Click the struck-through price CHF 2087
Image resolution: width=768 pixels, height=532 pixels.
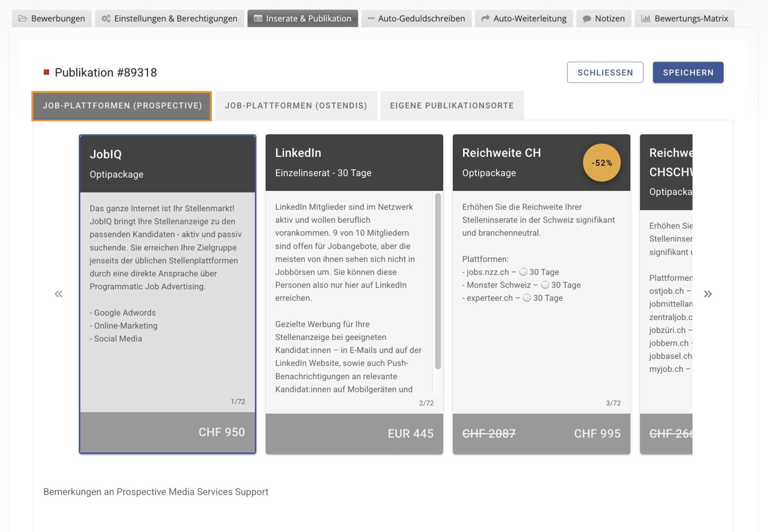coord(489,433)
